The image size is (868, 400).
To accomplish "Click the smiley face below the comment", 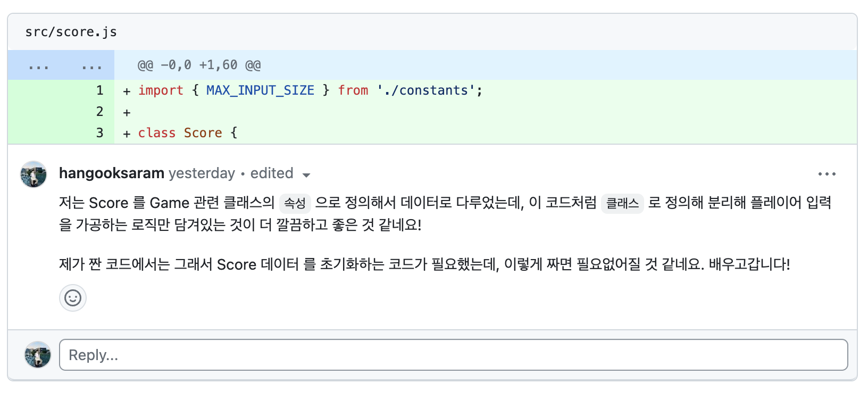I will pos(73,298).
